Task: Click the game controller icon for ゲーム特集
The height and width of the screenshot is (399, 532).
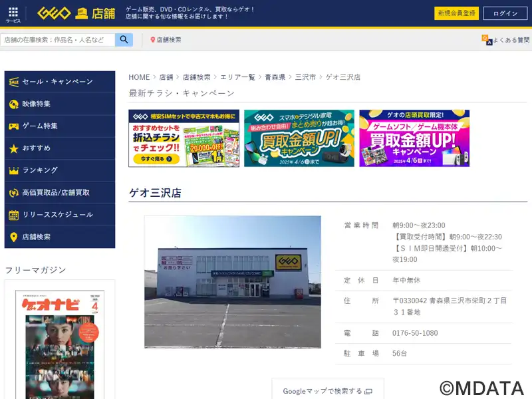Action: 14,126
